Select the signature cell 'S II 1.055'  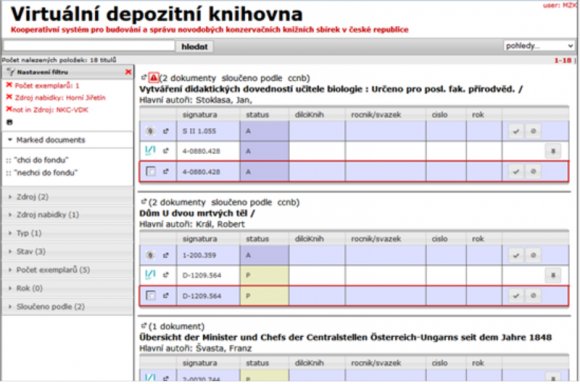coord(208,131)
